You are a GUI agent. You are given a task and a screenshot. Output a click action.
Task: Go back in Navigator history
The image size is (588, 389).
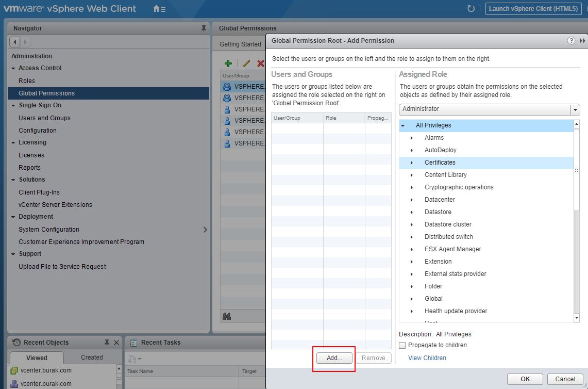[14, 42]
